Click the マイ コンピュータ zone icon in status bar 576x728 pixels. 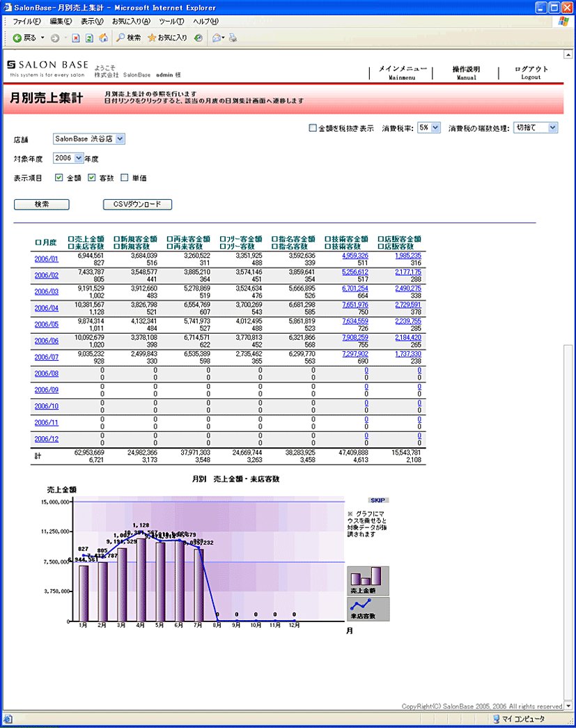[496, 719]
